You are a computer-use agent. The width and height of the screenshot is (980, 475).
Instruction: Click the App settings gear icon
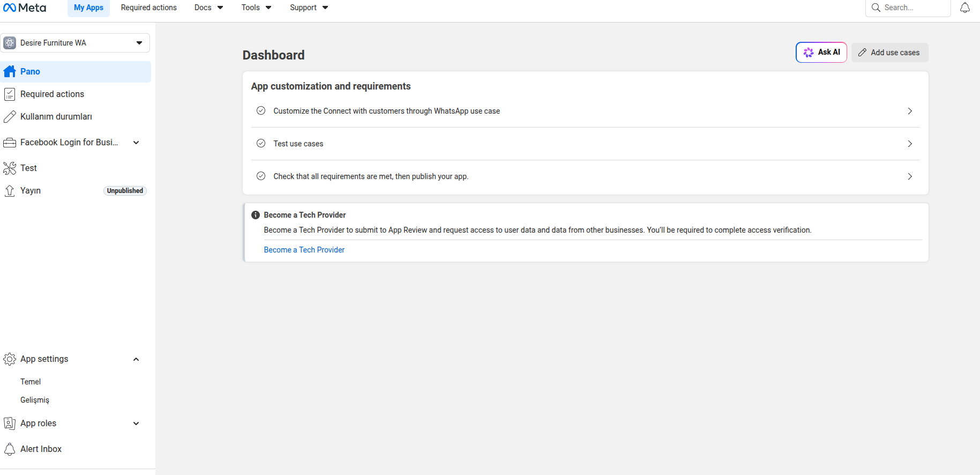(x=10, y=359)
